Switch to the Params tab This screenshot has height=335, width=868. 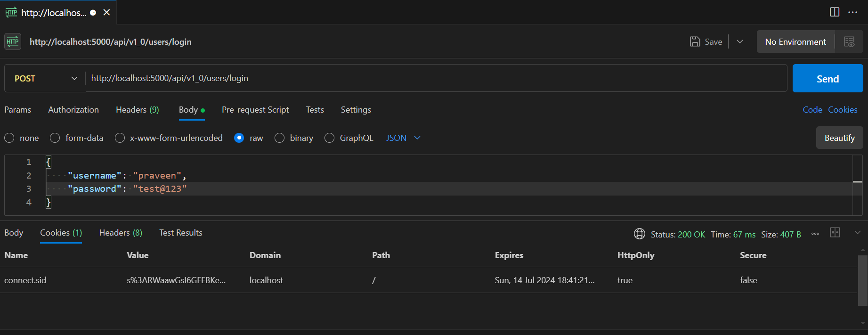tap(18, 110)
